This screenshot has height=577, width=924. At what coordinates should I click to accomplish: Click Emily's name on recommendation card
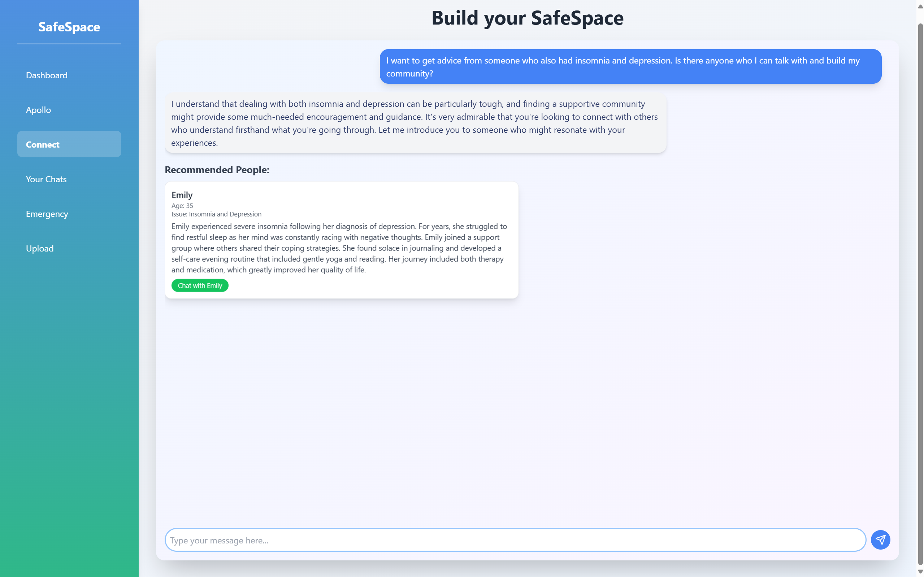182,195
